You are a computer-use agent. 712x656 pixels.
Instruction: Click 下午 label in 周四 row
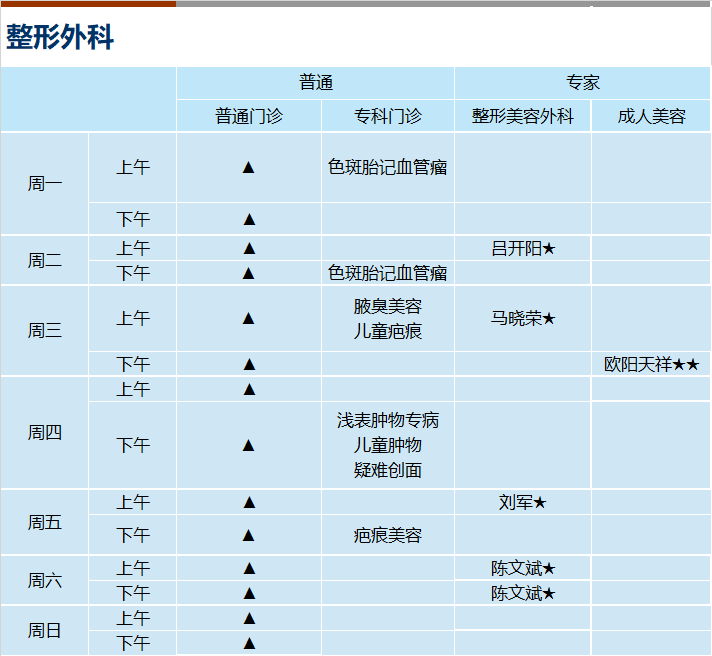click(x=133, y=445)
